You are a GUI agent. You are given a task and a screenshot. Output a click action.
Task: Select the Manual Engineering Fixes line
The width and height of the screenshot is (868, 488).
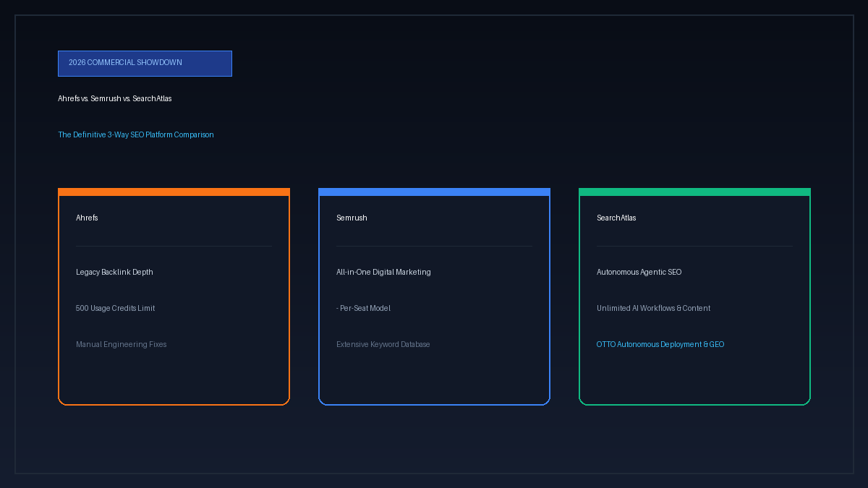click(x=121, y=344)
